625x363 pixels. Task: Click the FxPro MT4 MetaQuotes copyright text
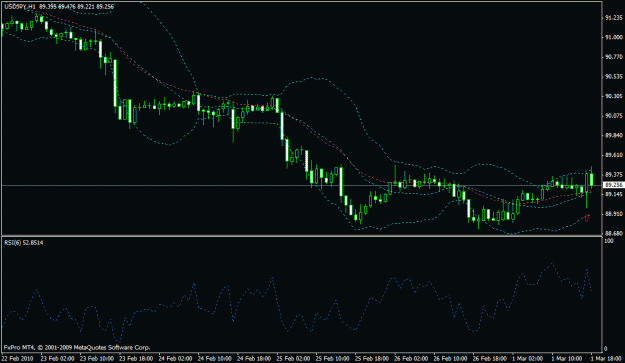pyautogui.click(x=77, y=347)
